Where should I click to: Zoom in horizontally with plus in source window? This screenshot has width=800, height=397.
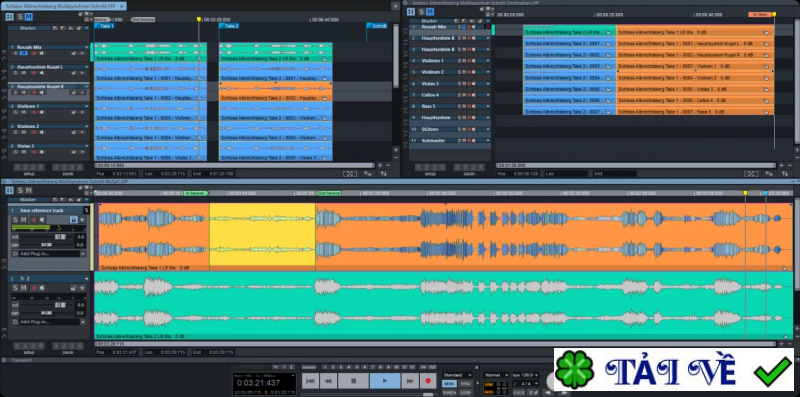(x=380, y=165)
